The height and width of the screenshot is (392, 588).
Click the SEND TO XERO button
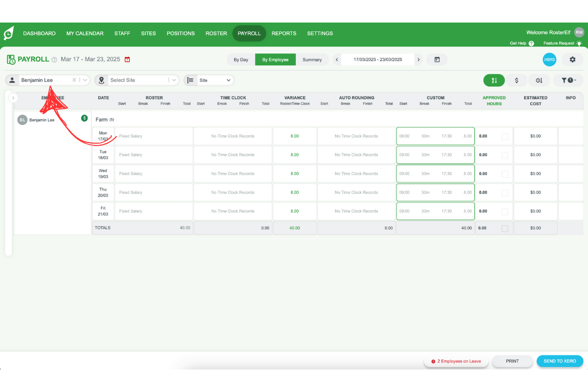pyautogui.click(x=560, y=361)
